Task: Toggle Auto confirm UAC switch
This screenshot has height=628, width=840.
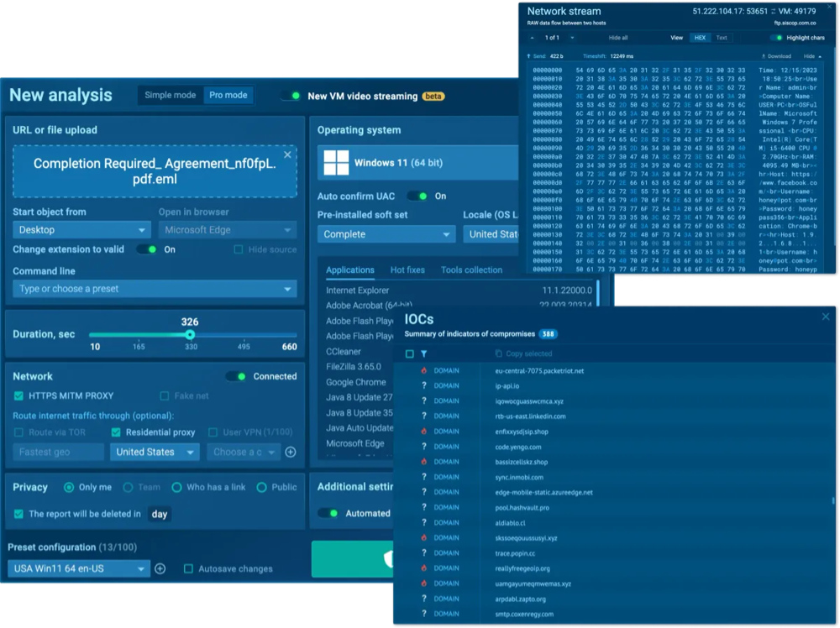Action: coord(417,196)
